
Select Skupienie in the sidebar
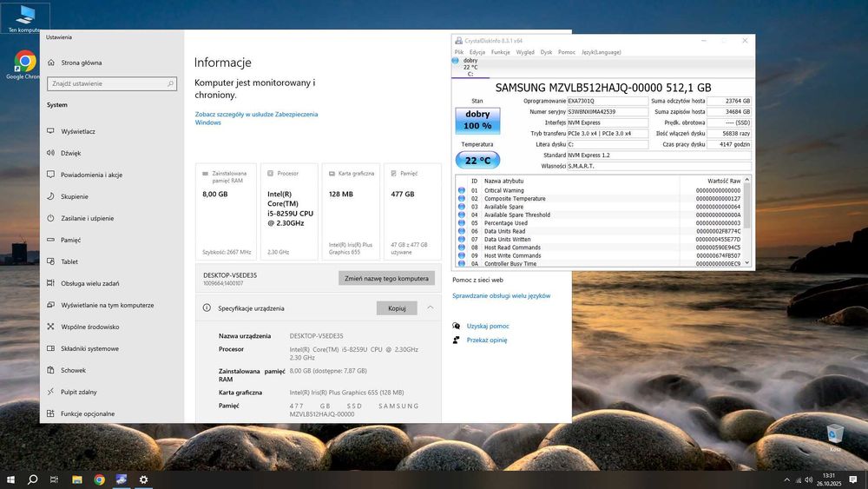point(68,196)
